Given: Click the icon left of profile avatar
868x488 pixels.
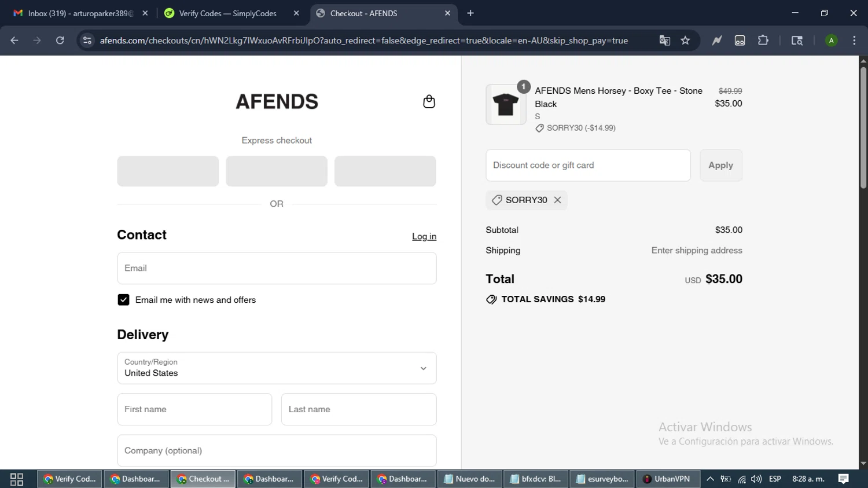Looking at the screenshot, I should pos(797,41).
